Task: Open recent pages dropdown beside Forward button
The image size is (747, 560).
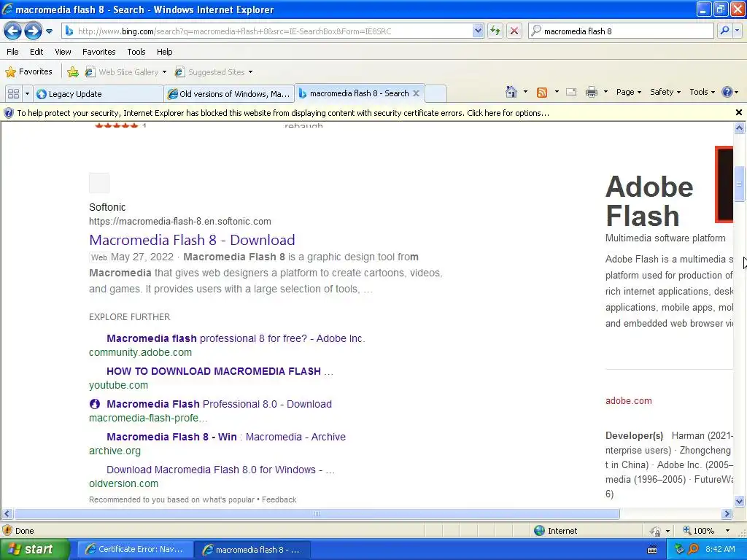Action: [x=49, y=31]
